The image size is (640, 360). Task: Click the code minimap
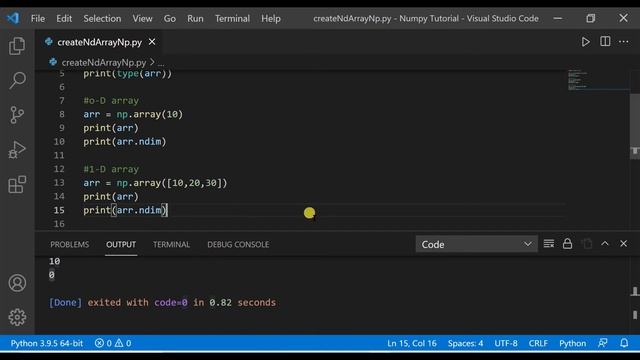(x=598, y=80)
